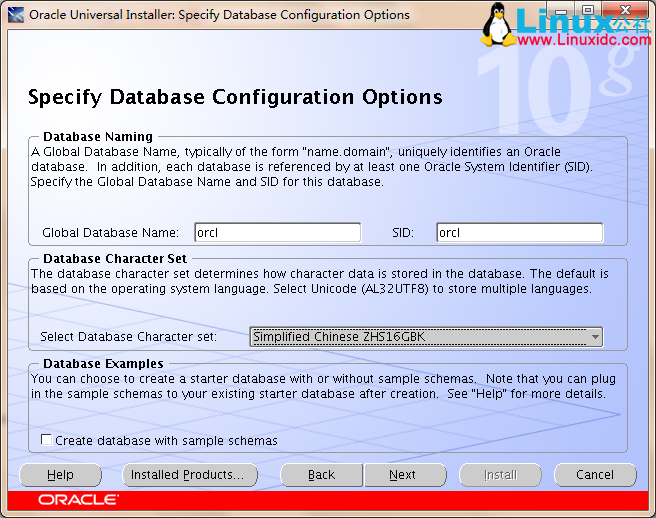Viewport: 656px width, 518px height.
Task: Click the Database Character Set group heading
Action: [115, 259]
